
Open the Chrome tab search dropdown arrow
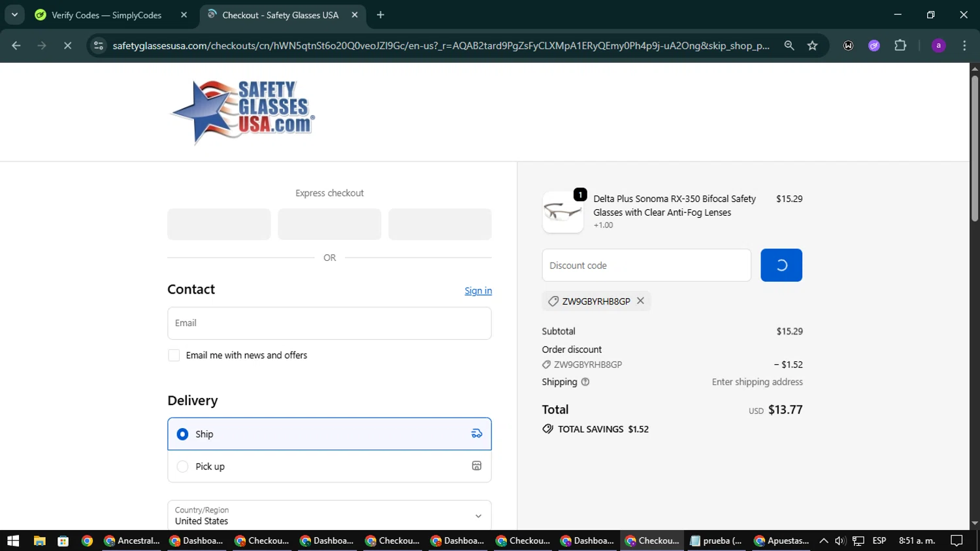tap(14, 14)
